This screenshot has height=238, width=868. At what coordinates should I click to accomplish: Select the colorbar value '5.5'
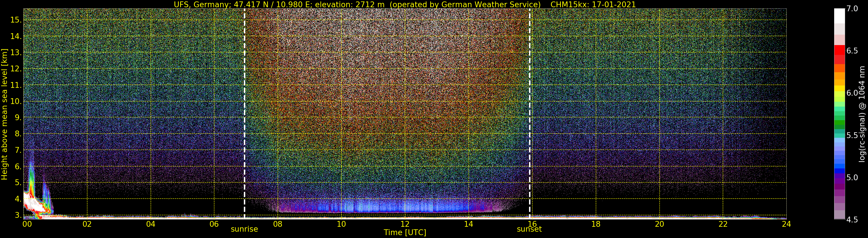(x=852, y=135)
